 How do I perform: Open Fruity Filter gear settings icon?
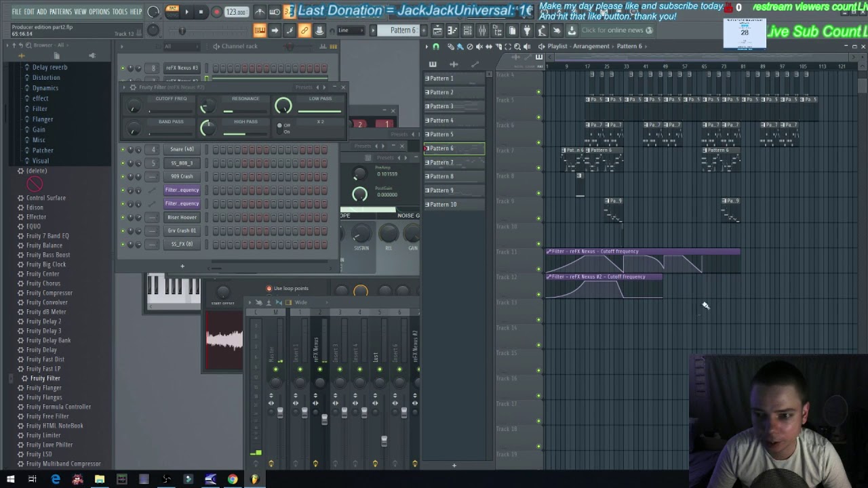point(133,87)
